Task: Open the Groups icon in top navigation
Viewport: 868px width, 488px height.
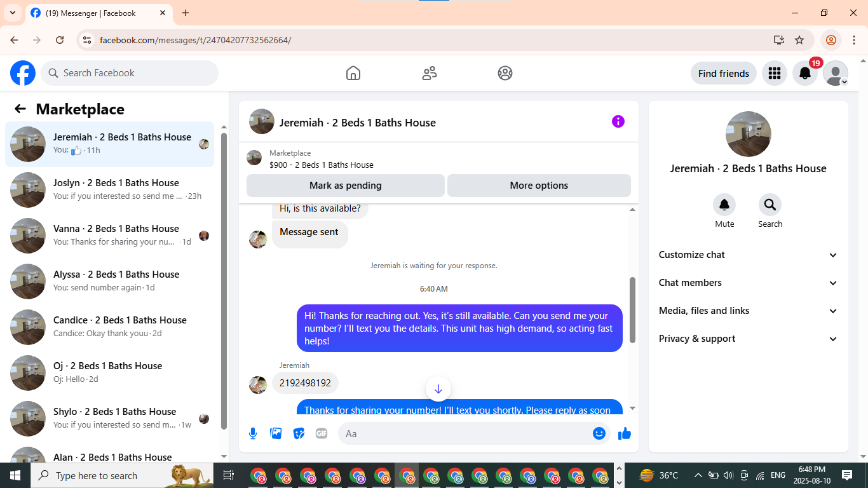Action: 505,73
